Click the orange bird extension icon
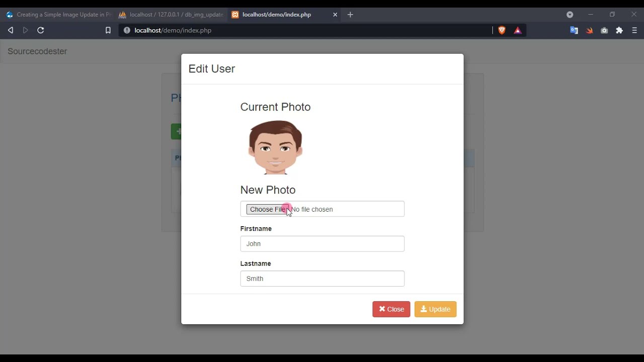 (589, 31)
